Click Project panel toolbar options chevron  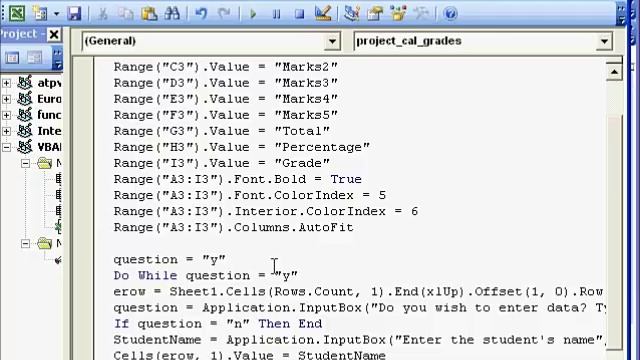pyautogui.click(x=58, y=58)
